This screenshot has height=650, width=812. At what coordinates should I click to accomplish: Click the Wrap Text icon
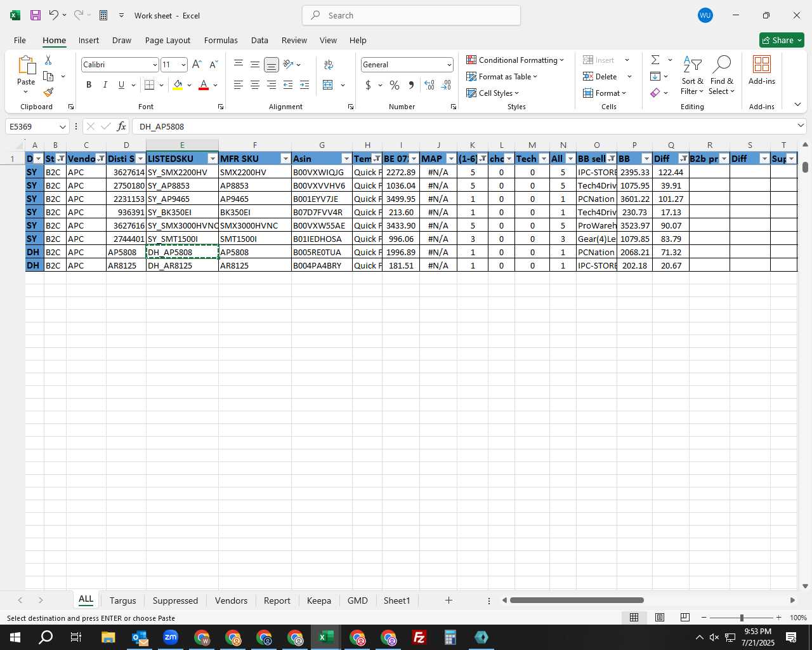click(x=329, y=65)
